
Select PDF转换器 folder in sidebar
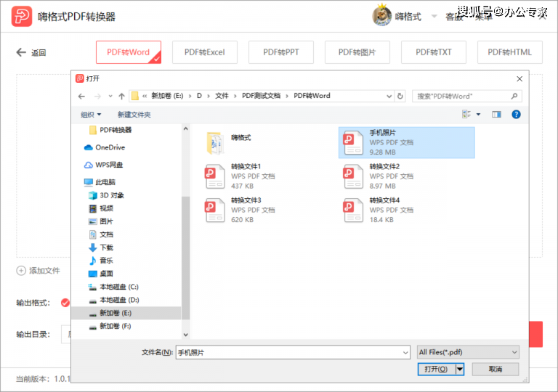[x=110, y=130]
